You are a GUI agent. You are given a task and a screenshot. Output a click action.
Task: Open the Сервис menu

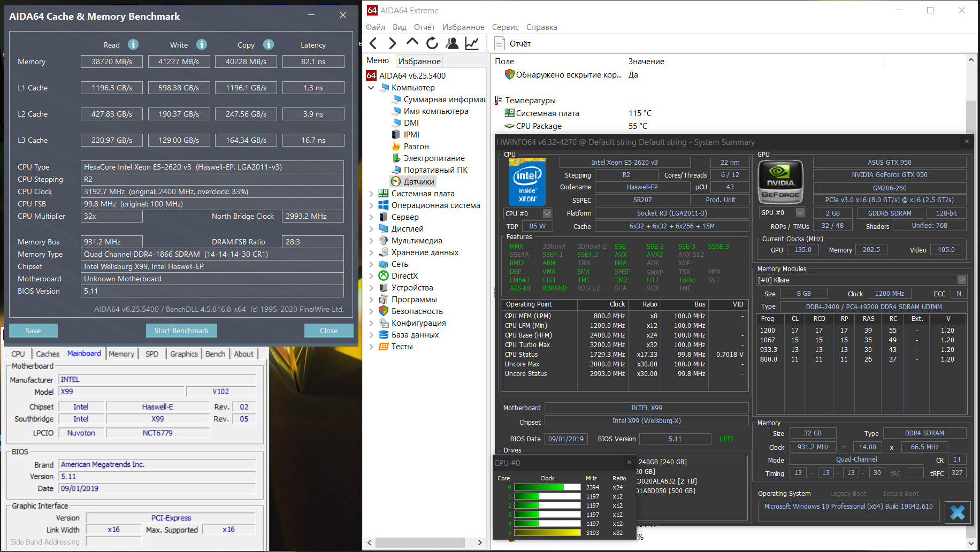[506, 27]
